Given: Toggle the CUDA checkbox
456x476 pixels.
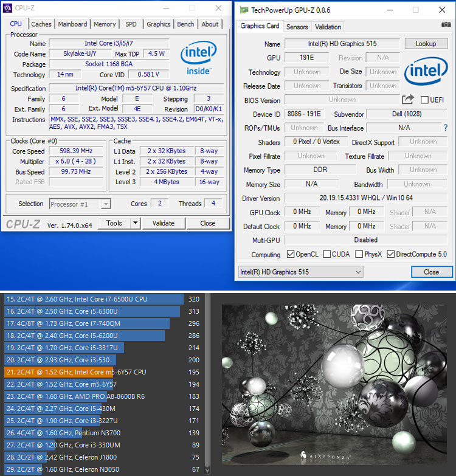Looking at the screenshot, I should (326, 254).
